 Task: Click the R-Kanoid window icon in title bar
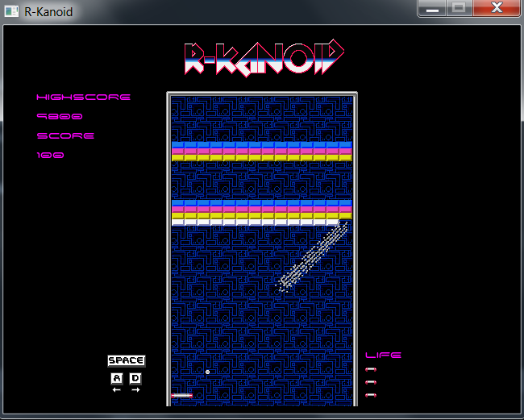pyautogui.click(x=11, y=11)
